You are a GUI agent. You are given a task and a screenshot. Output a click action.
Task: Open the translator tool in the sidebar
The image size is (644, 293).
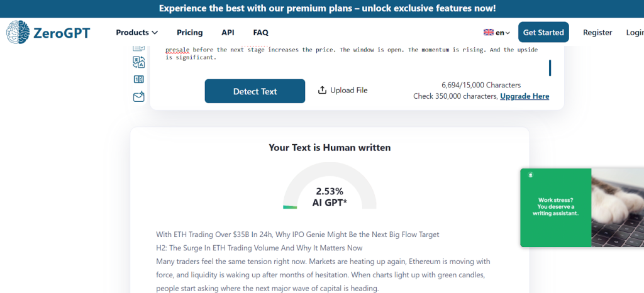pos(139,62)
